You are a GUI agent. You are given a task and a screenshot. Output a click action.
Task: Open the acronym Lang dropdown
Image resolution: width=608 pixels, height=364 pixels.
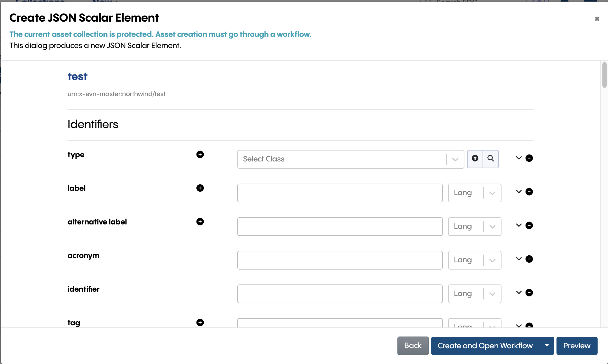(x=475, y=260)
